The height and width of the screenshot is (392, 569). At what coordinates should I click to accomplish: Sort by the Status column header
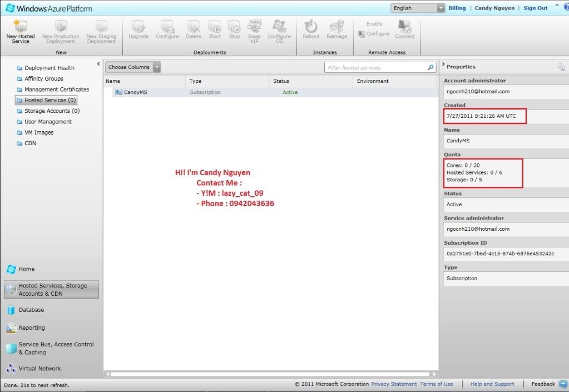311,81
